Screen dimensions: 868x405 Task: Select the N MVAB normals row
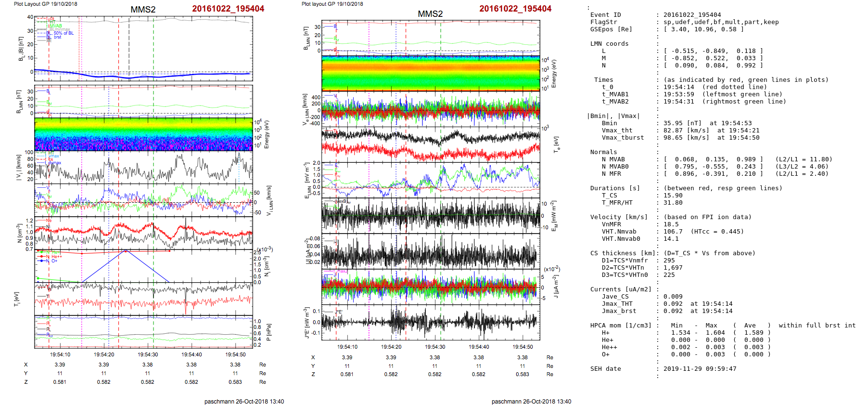[x=613, y=159]
